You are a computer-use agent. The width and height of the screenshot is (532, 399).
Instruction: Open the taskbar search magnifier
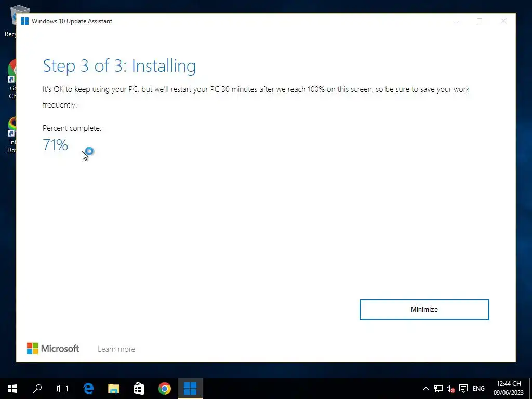coord(37,389)
